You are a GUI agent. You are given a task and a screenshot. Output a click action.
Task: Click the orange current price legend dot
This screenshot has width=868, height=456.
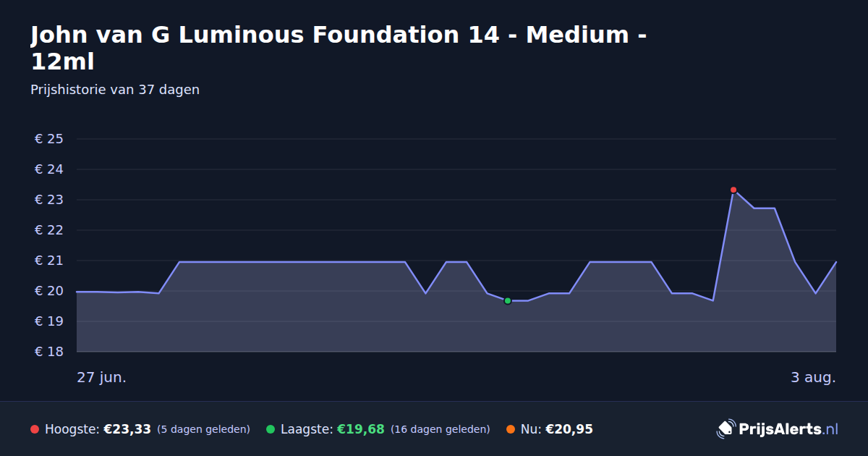point(511,429)
